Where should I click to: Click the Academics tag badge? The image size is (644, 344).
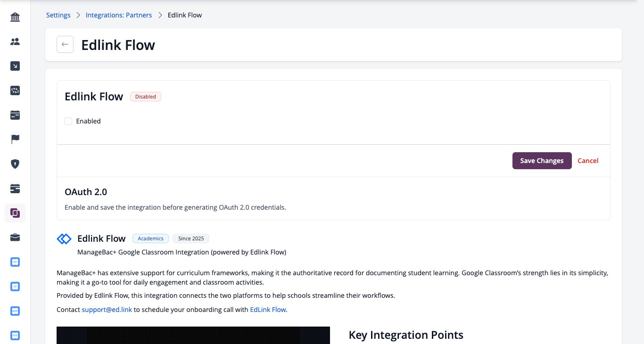click(x=150, y=238)
